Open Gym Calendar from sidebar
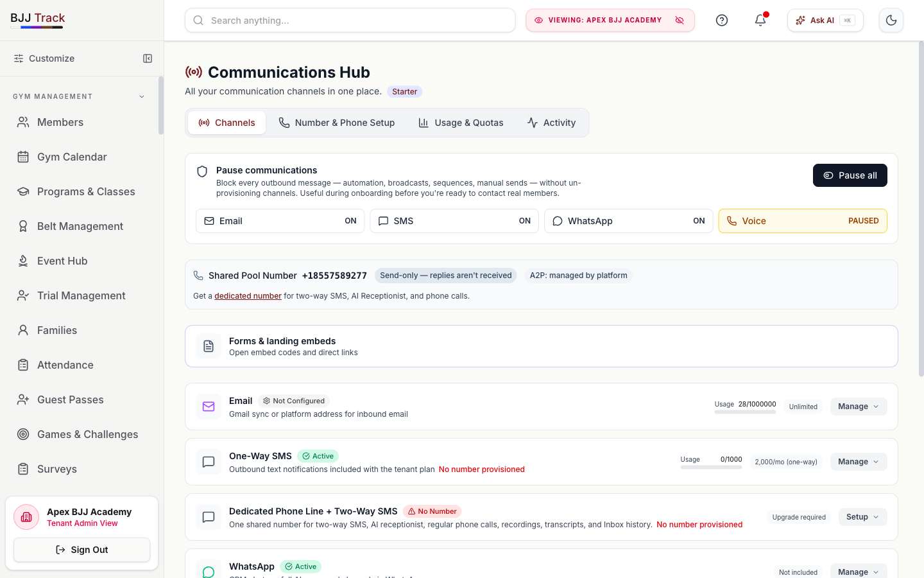The image size is (924, 578). [x=81, y=157]
